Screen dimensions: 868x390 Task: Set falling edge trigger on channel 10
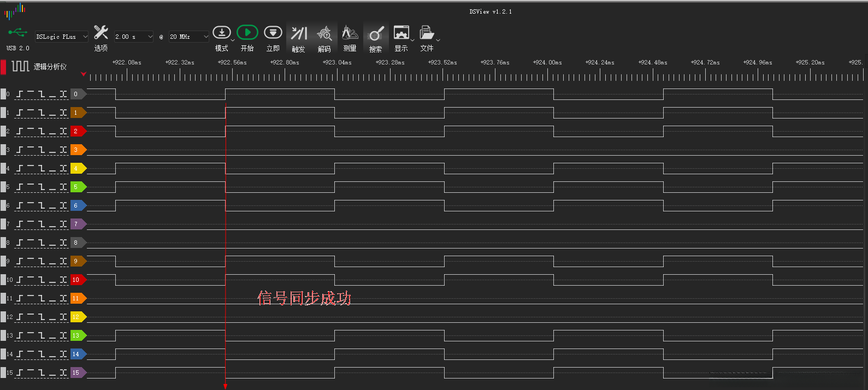point(42,280)
